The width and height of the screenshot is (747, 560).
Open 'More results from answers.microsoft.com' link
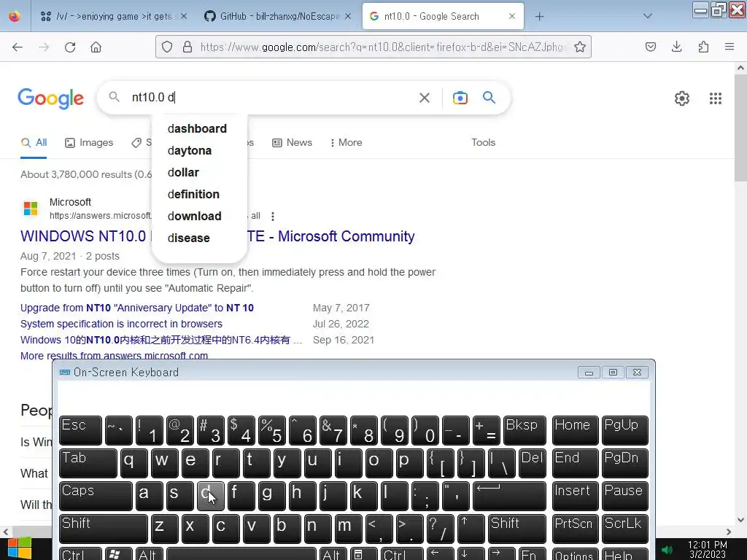pyautogui.click(x=114, y=355)
